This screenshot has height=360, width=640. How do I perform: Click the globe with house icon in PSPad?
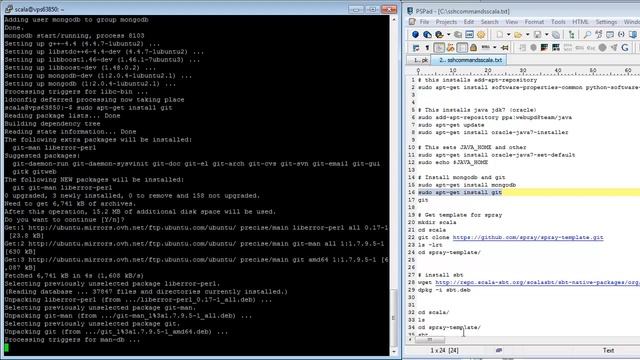pyautogui.click(x=427, y=35)
